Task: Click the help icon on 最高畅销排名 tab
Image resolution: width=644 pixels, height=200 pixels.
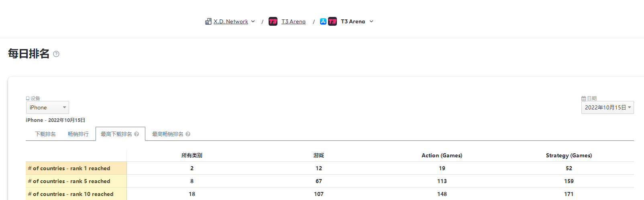Action: point(188,134)
